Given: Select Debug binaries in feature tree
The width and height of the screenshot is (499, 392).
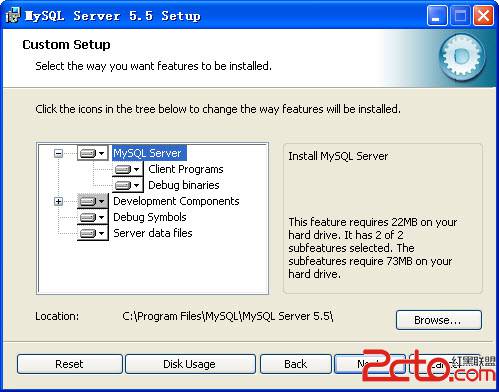Looking at the screenshot, I should 184,185.
